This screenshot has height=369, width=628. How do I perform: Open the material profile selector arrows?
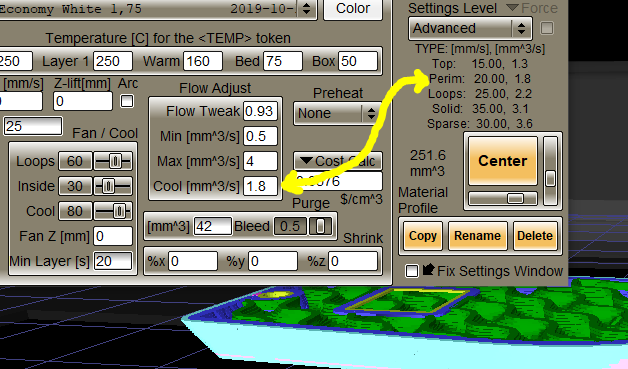(306, 8)
